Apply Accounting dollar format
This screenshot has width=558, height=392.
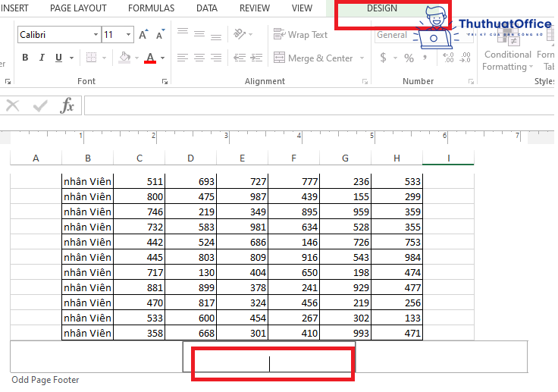click(384, 58)
